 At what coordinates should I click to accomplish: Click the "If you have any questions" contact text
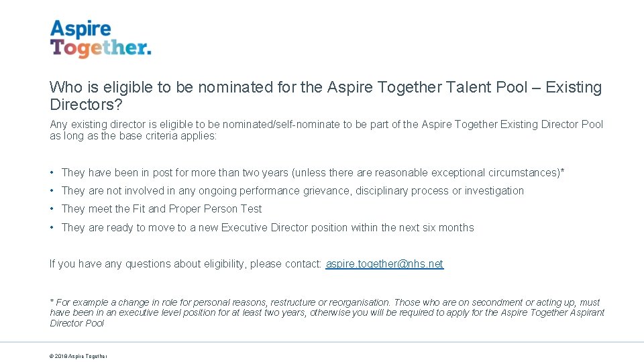[x=186, y=264]
